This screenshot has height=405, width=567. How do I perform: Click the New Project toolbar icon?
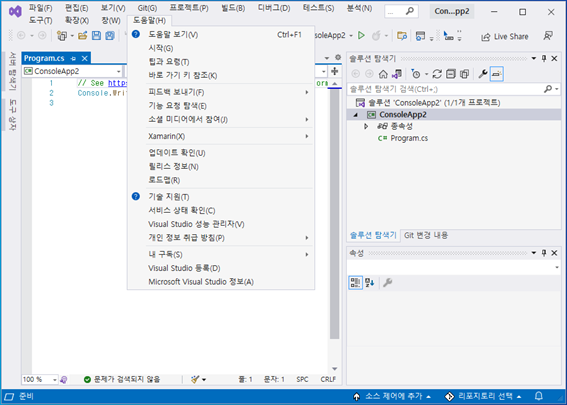(x=62, y=36)
